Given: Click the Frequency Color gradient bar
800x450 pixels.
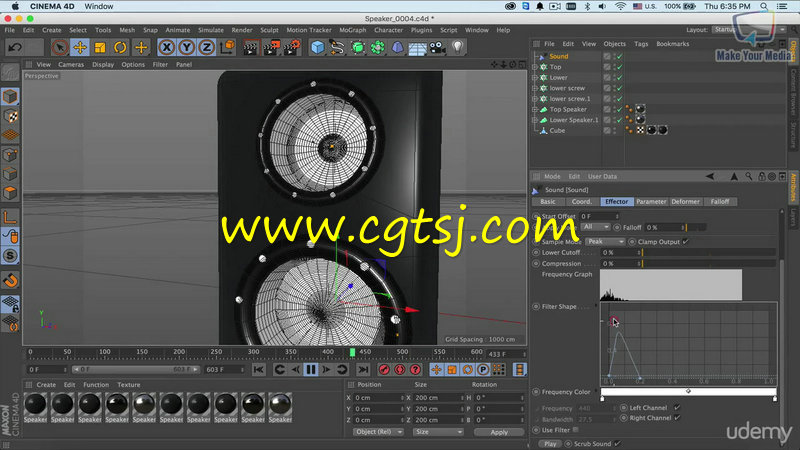Looking at the screenshot, I should [x=688, y=391].
